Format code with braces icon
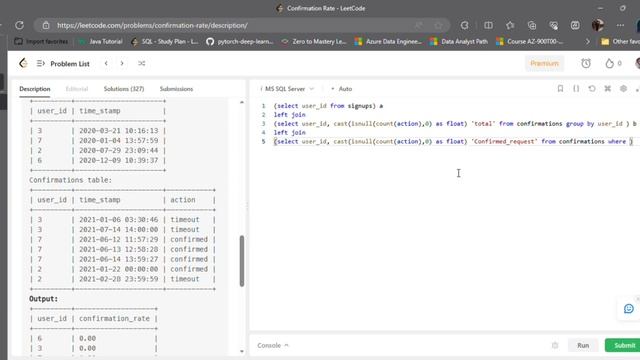 point(576,89)
